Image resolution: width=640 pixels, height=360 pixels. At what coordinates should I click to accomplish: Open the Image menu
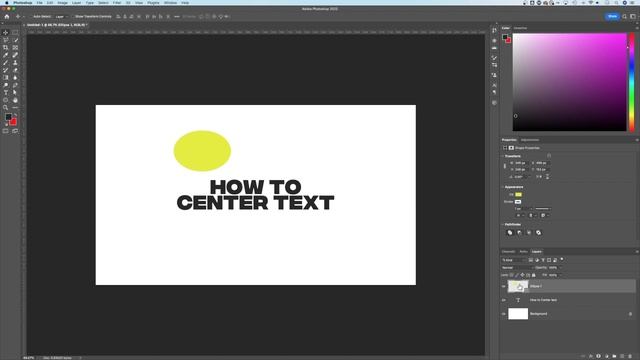[x=62, y=3]
